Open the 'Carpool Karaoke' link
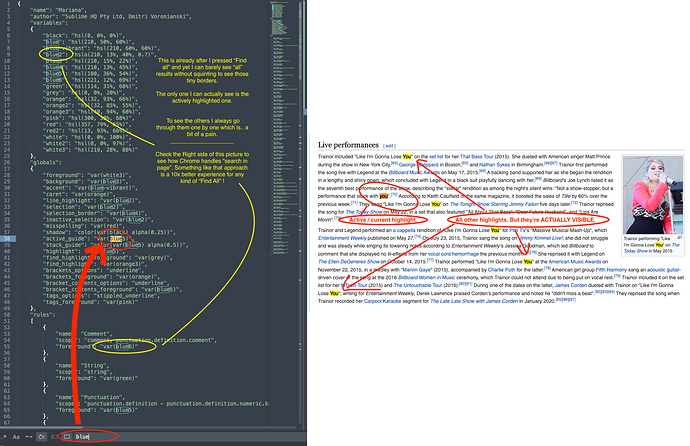 (x=382, y=301)
